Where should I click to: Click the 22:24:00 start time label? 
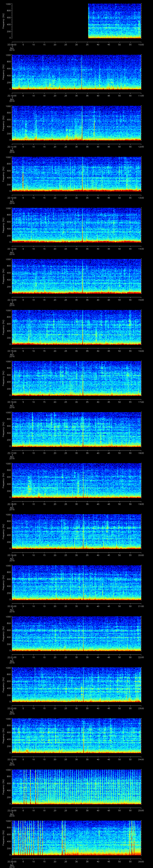click(x=12, y=810)
